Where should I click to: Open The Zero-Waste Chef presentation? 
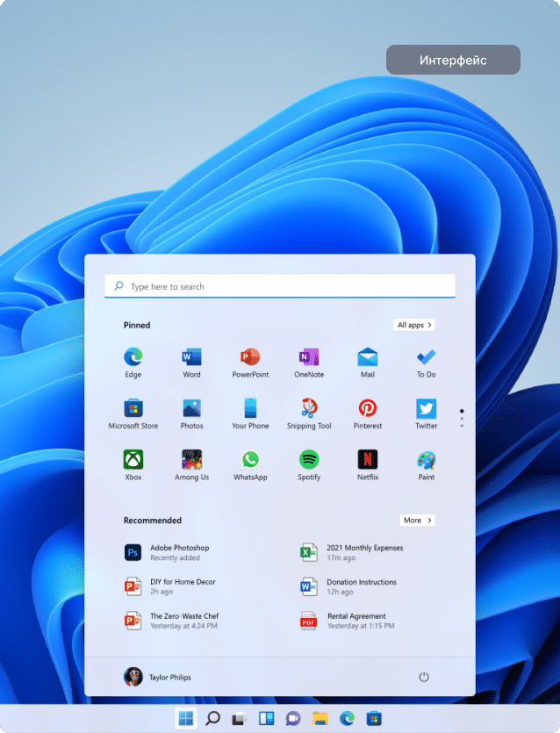pyautogui.click(x=171, y=621)
